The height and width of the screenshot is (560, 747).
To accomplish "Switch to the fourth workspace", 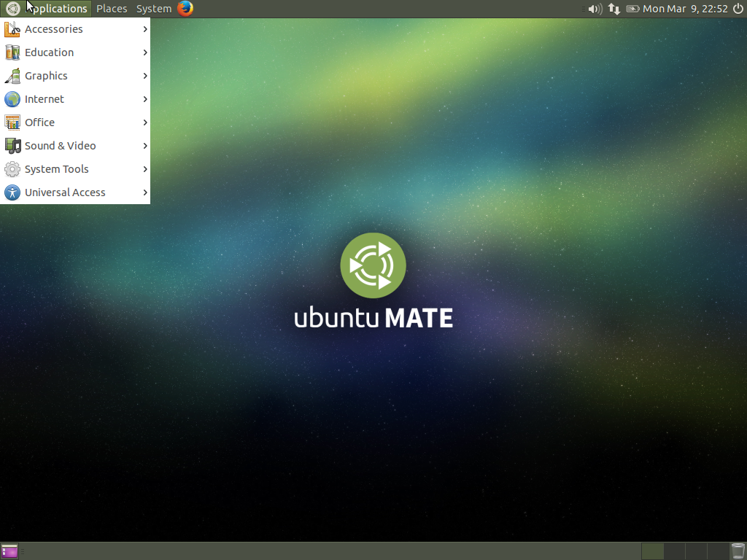I will (x=719, y=551).
